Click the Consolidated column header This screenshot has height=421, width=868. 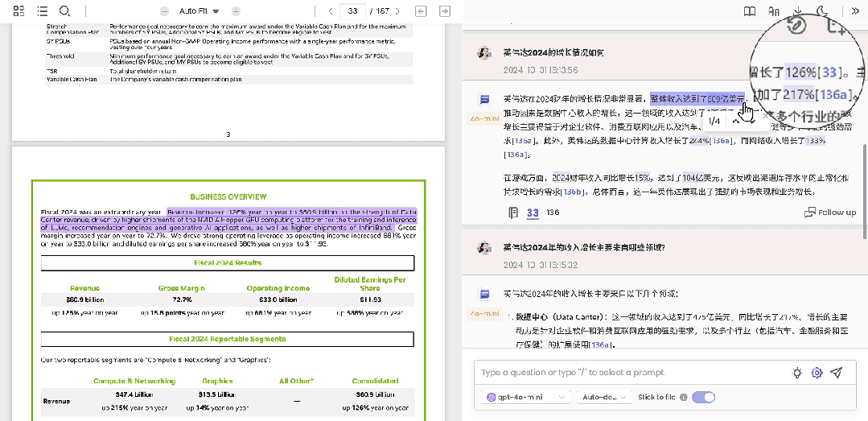[375, 381]
